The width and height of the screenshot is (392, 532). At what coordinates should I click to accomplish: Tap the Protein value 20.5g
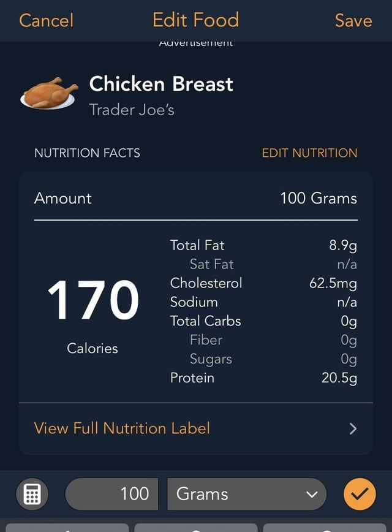(x=339, y=378)
